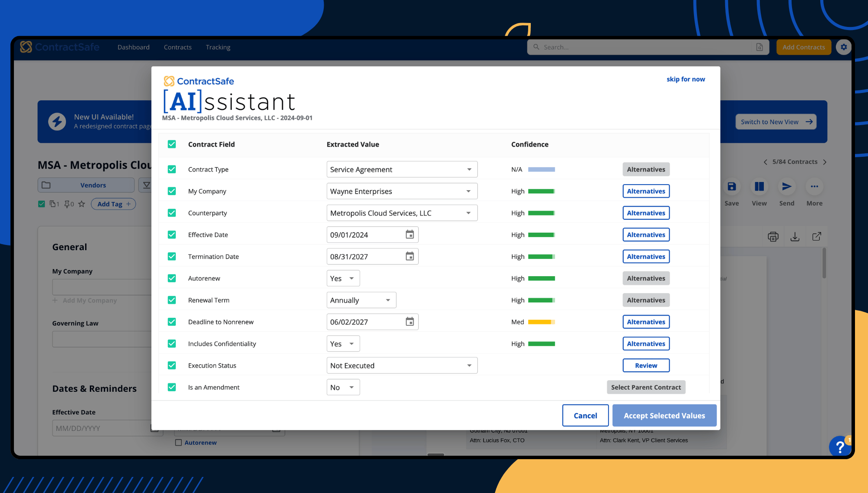
Task: Click the download document icon
Action: (x=795, y=237)
